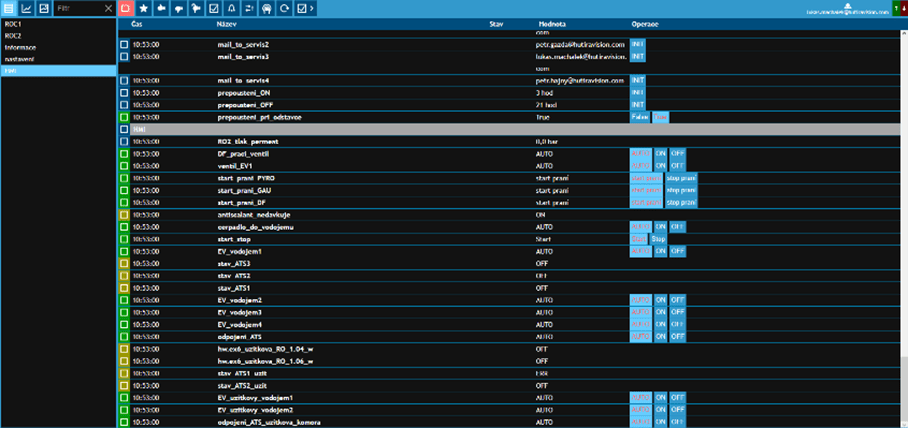Click the circular refresh icon in toolbar
Viewport: 908px width, 428px height.
pos(285,8)
